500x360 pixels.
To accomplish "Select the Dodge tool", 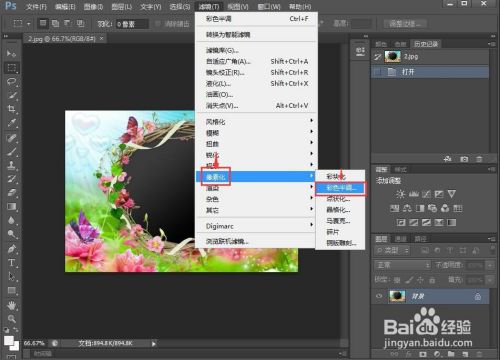I will pyautogui.click(x=11, y=234).
